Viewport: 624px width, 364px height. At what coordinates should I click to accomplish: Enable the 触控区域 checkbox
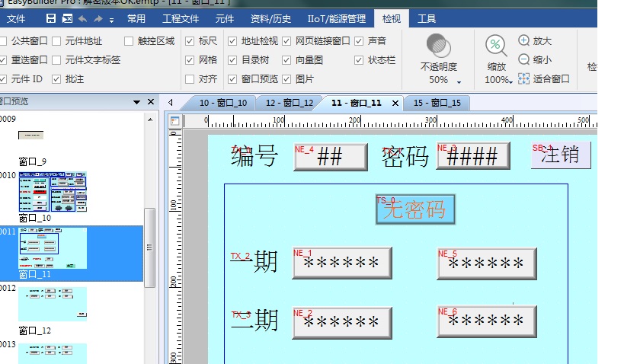(x=129, y=41)
